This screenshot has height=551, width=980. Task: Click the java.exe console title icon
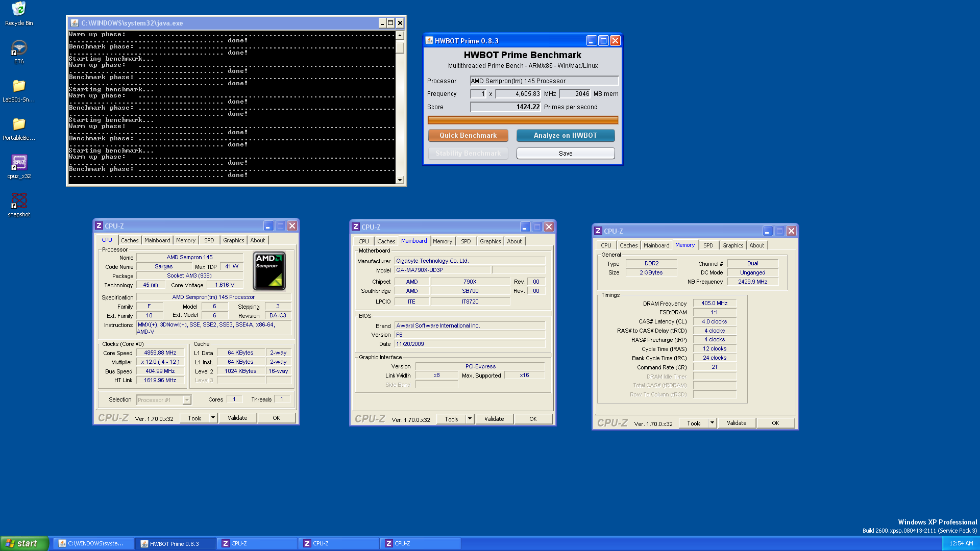pos(75,23)
